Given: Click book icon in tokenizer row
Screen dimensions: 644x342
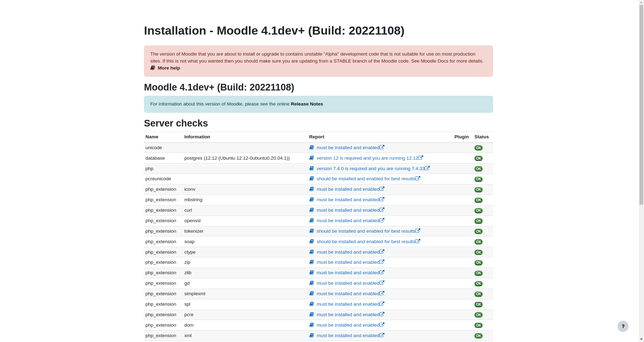Looking at the screenshot, I should [x=312, y=231].
